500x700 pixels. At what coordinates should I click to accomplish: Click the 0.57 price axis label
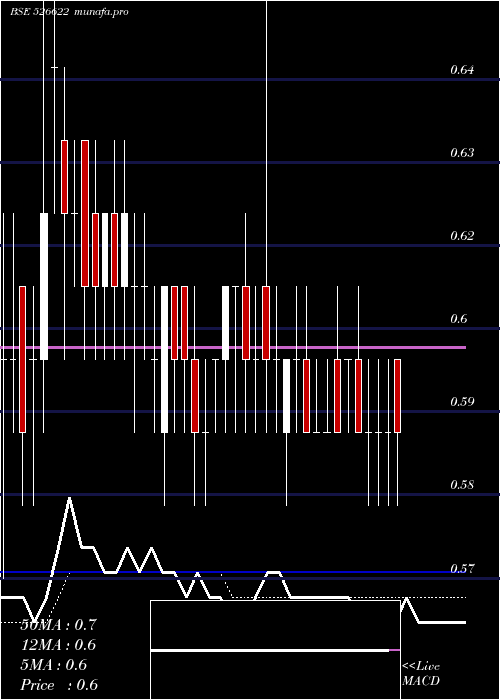tap(462, 569)
